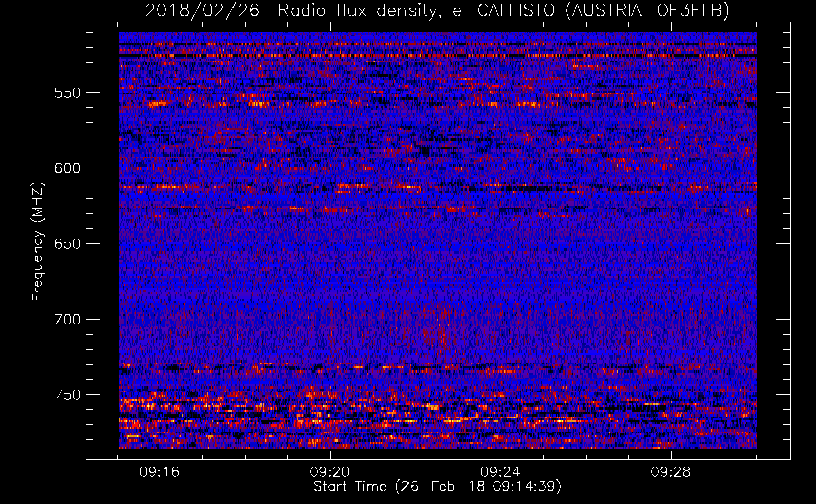Image resolution: width=816 pixels, height=504 pixels.
Task: Click the 'Frequency (MHZ)' axis label
Action: 38,242
